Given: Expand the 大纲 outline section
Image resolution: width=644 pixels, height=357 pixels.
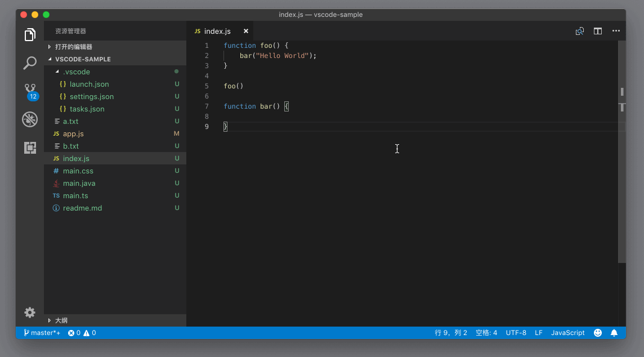Looking at the screenshot, I should coord(61,320).
